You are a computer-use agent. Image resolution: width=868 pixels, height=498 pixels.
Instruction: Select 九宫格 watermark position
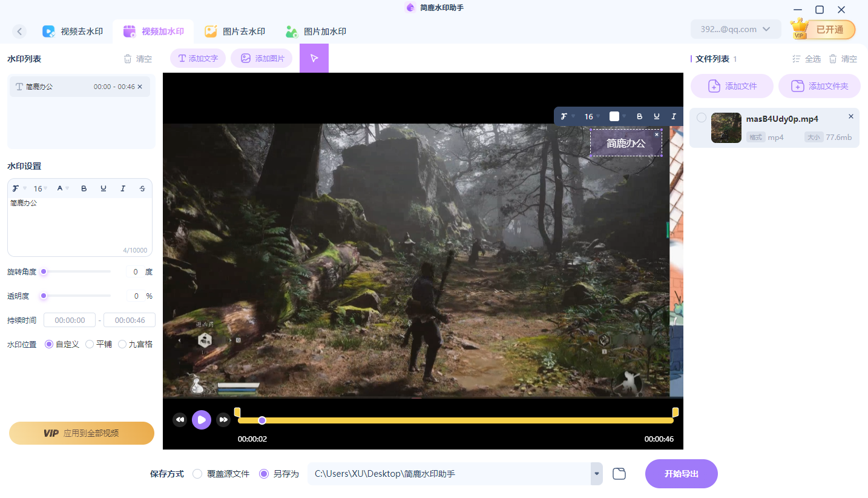pyautogui.click(x=122, y=344)
